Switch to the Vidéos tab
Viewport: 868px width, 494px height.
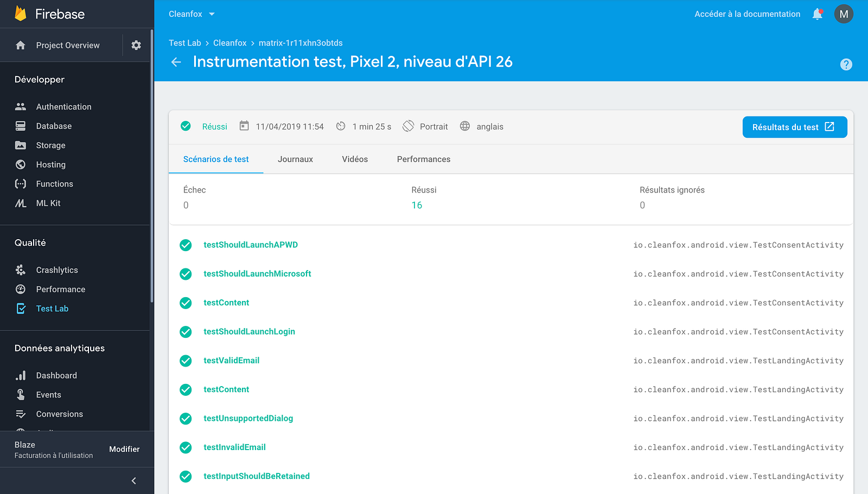click(355, 159)
